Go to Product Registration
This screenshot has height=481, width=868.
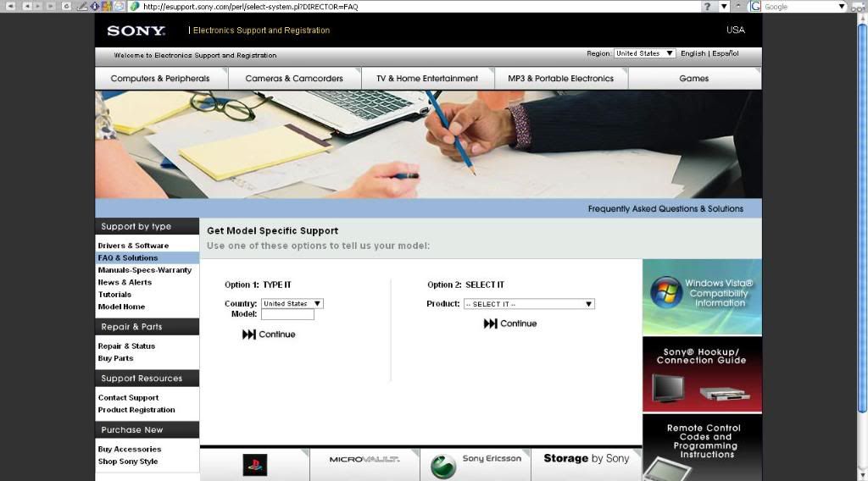coord(136,410)
